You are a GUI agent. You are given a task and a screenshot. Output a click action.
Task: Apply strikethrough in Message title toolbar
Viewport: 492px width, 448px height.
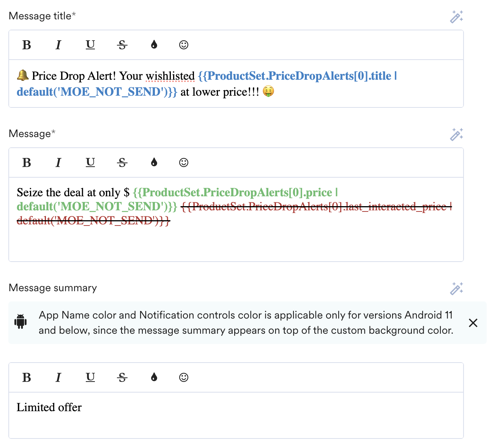122,45
